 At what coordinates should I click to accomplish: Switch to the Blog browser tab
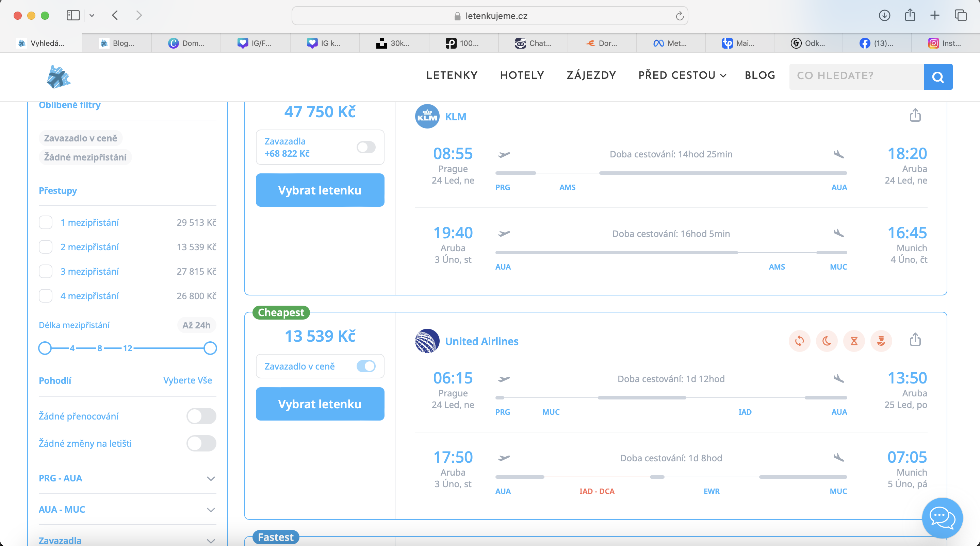(x=116, y=43)
